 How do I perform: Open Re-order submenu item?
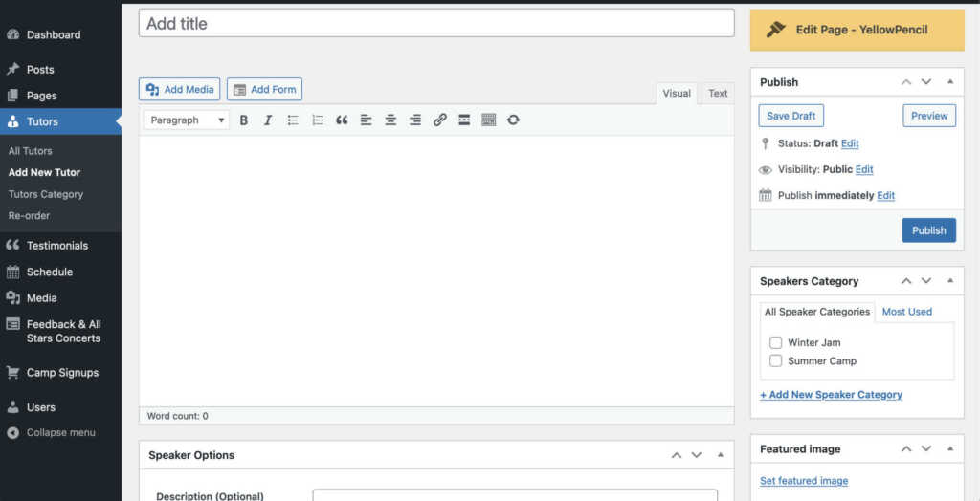click(x=30, y=215)
